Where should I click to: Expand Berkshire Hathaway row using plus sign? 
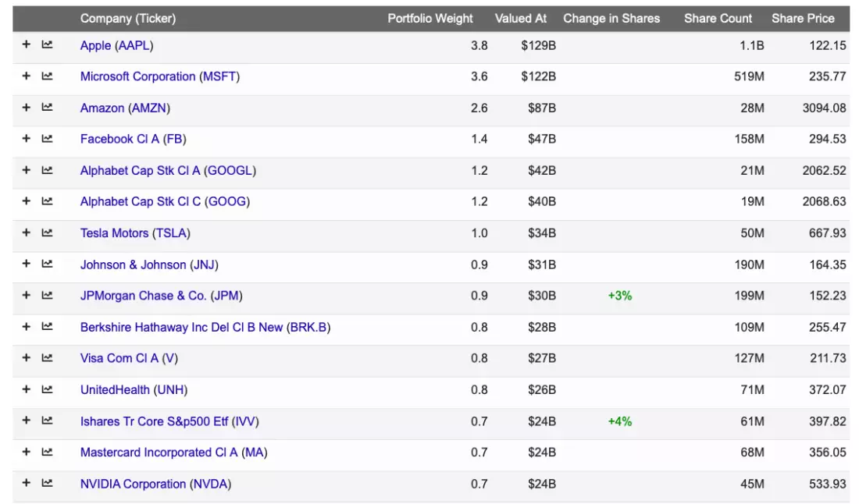click(x=26, y=327)
